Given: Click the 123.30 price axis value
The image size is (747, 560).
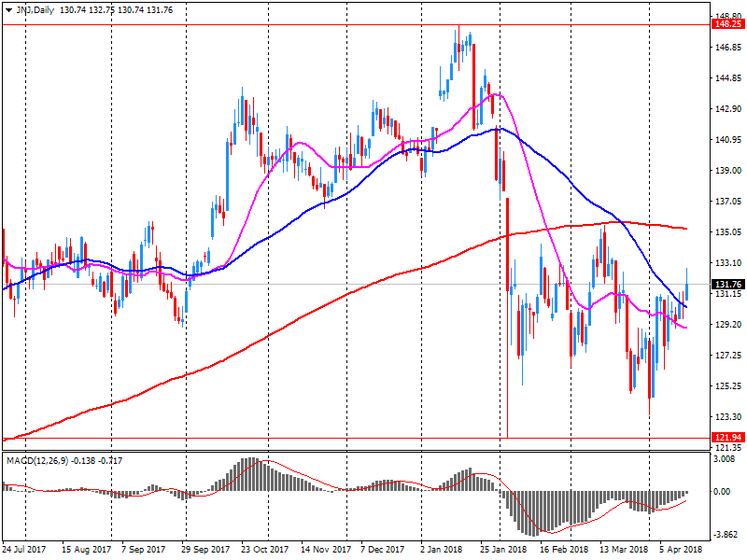Looking at the screenshot, I should (x=728, y=416).
